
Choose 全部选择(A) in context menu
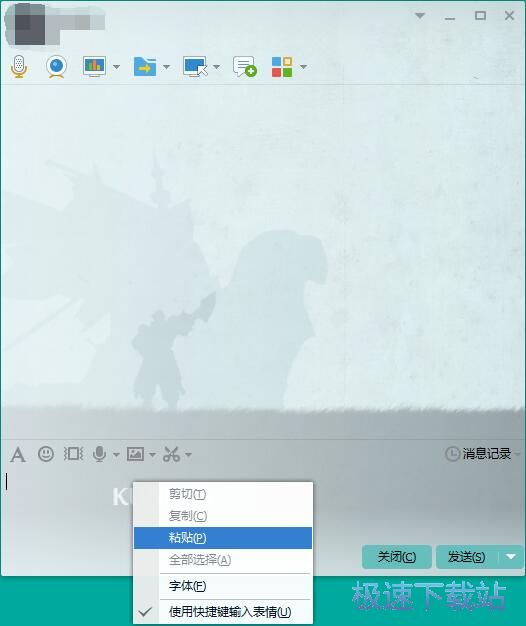coord(223,560)
